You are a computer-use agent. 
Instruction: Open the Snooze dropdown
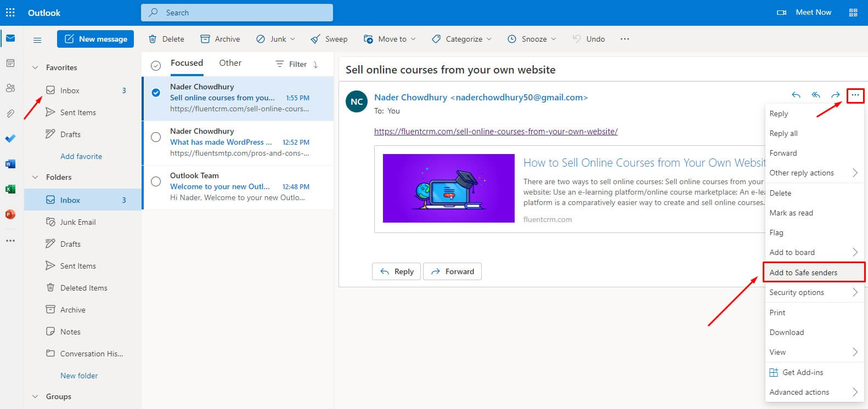click(x=532, y=39)
